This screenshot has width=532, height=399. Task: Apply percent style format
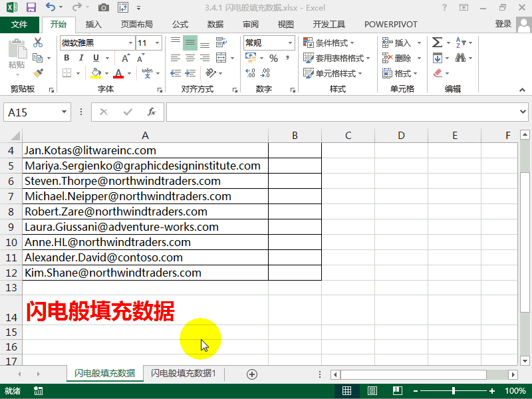coord(273,59)
